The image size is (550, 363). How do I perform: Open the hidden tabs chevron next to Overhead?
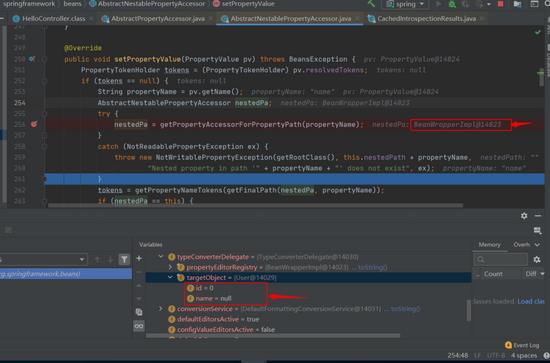click(537, 244)
